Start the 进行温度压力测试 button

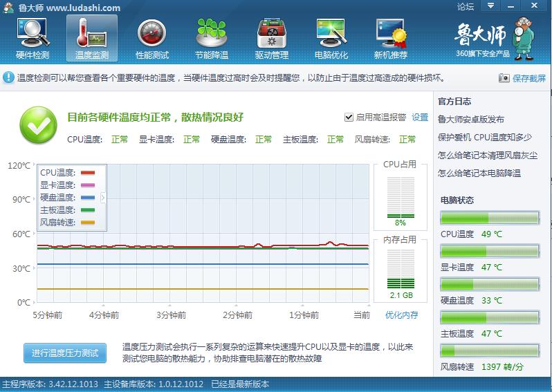click(x=65, y=353)
